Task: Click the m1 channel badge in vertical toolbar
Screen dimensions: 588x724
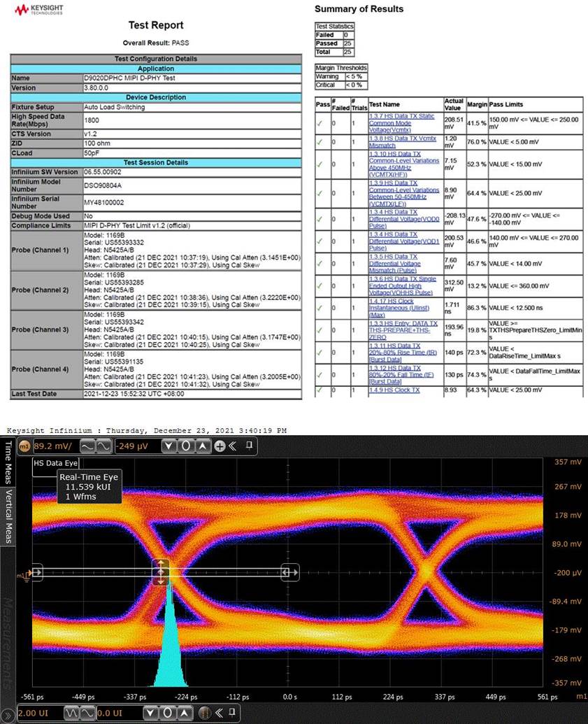Action: pyautogui.click(x=24, y=446)
